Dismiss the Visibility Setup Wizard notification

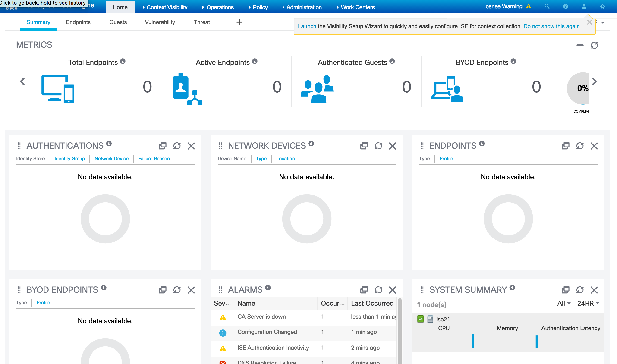coord(589,22)
